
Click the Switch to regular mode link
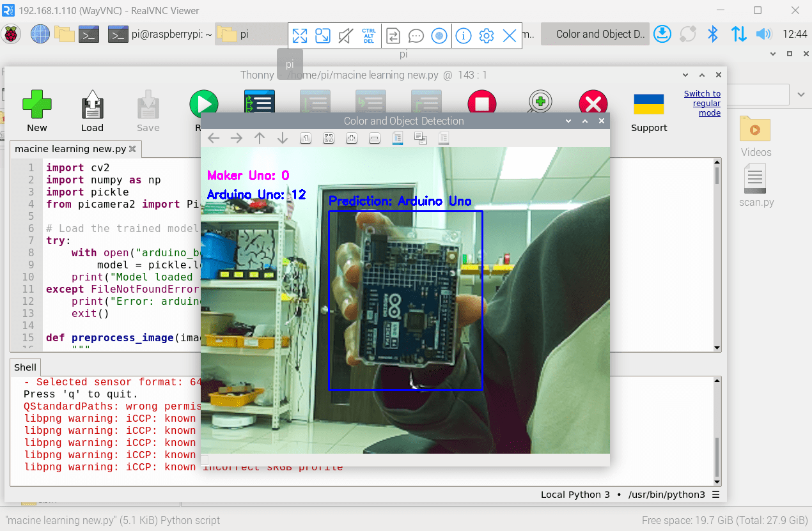click(x=702, y=103)
